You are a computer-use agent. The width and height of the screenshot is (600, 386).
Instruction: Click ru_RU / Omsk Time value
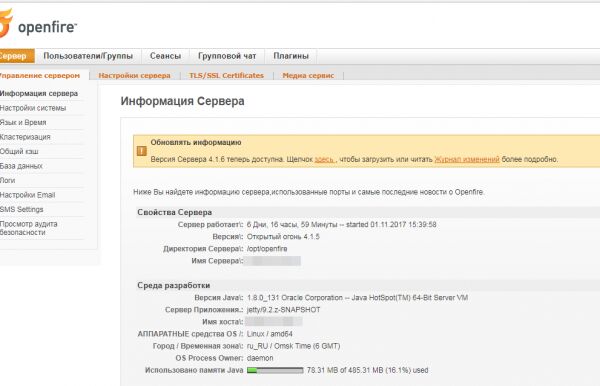(x=293, y=346)
